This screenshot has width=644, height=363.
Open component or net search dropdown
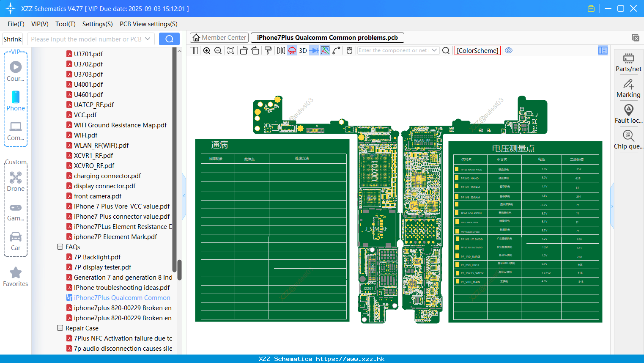tap(434, 50)
